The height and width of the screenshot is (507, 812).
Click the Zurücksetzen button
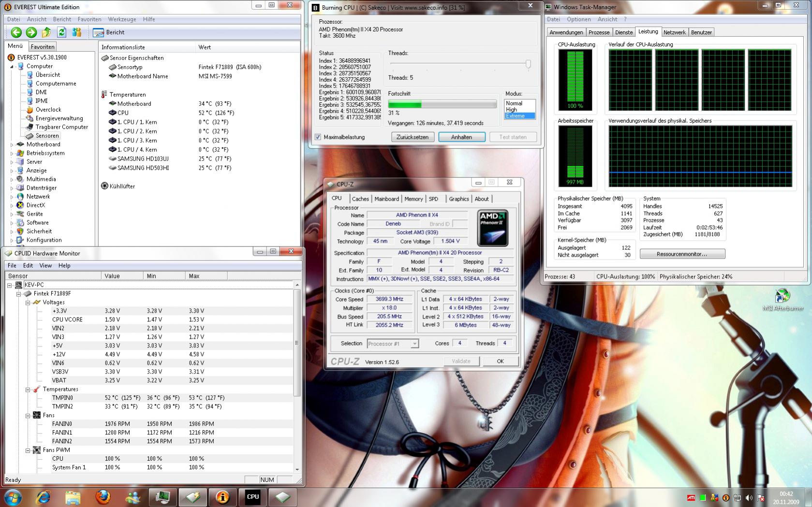(x=413, y=137)
